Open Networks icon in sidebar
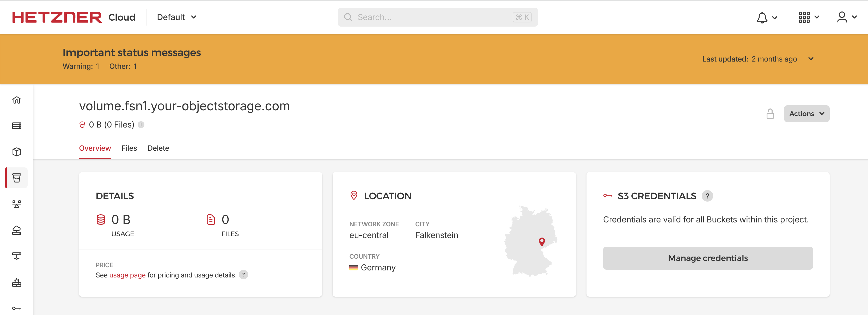Viewport: 868px width, 315px height. pyautogui.click(x=16, y=256)
